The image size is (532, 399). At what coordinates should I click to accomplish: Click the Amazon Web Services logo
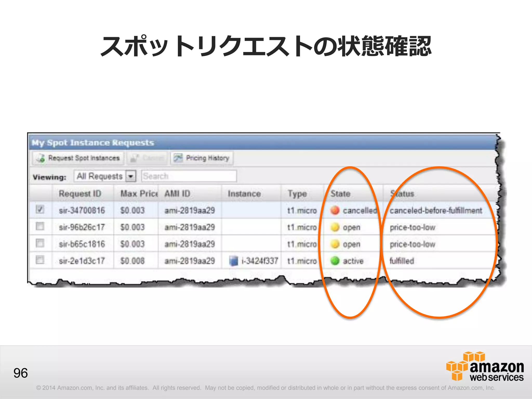click(485, 367)
